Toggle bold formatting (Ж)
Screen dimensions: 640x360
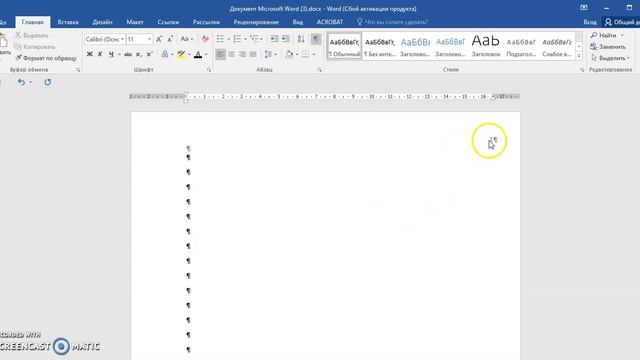point(90,54)
